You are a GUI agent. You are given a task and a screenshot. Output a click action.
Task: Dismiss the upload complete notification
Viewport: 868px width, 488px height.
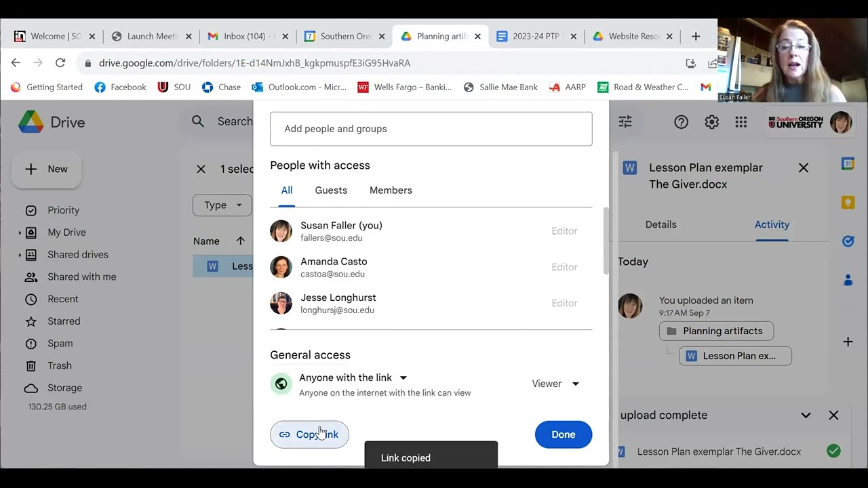[x=833, y=415]
